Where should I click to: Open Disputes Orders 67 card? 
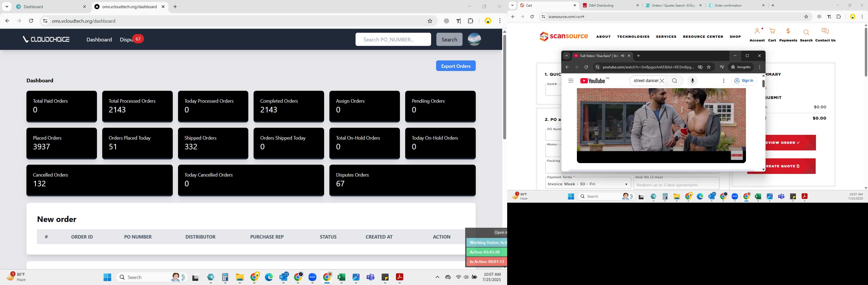tap(402, 180)
